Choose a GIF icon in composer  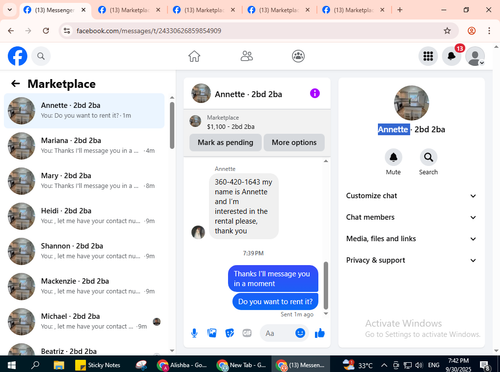coord(247,333)
